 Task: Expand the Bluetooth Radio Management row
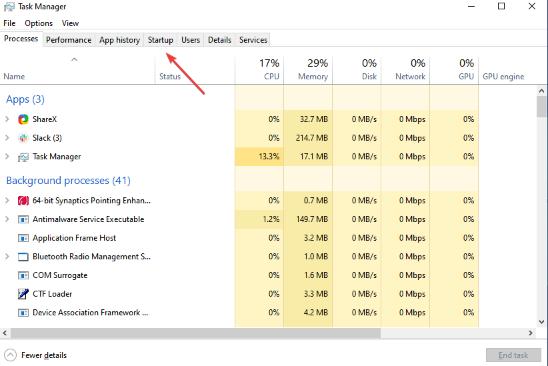[x=7, y=256]
